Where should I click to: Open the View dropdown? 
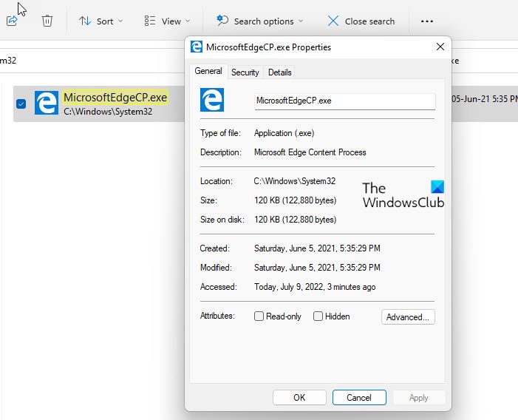pyautogui.click(x=167, y=21)
